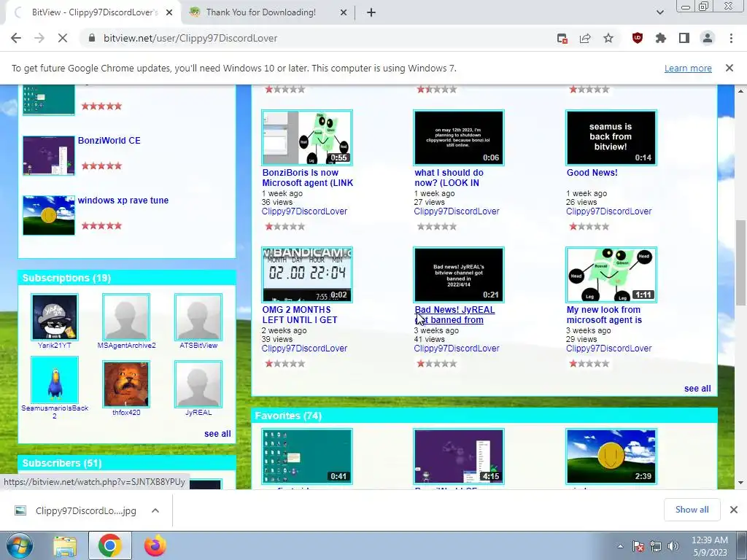
Task: Stop the page loading with X button
Action: [x=63, y=38]
